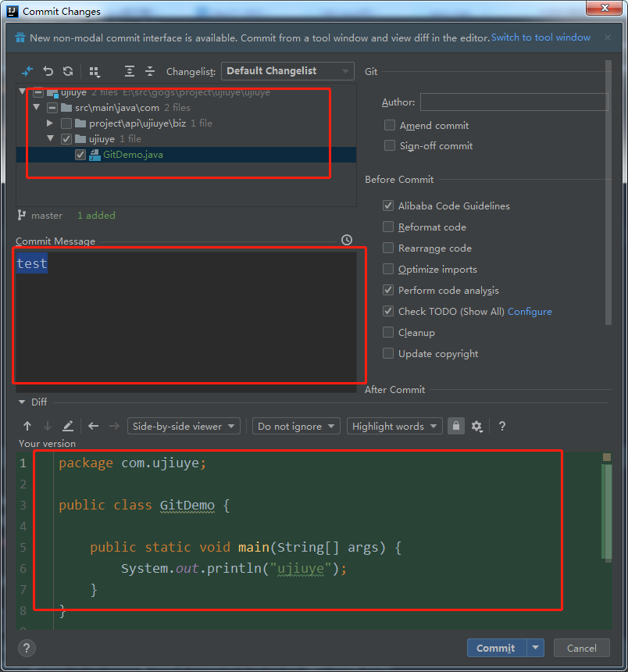Viewport: 628px width, 672px height.
Task: Click the jump to source pencil icon
Action: (x=68, y=426)
